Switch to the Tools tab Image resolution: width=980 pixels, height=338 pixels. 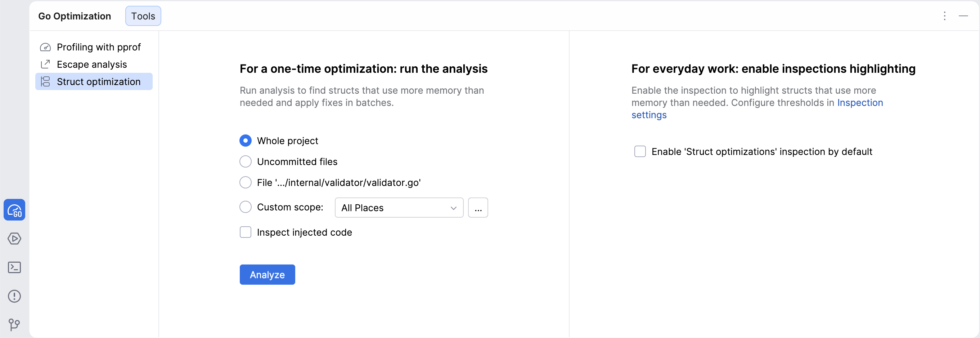143,16
